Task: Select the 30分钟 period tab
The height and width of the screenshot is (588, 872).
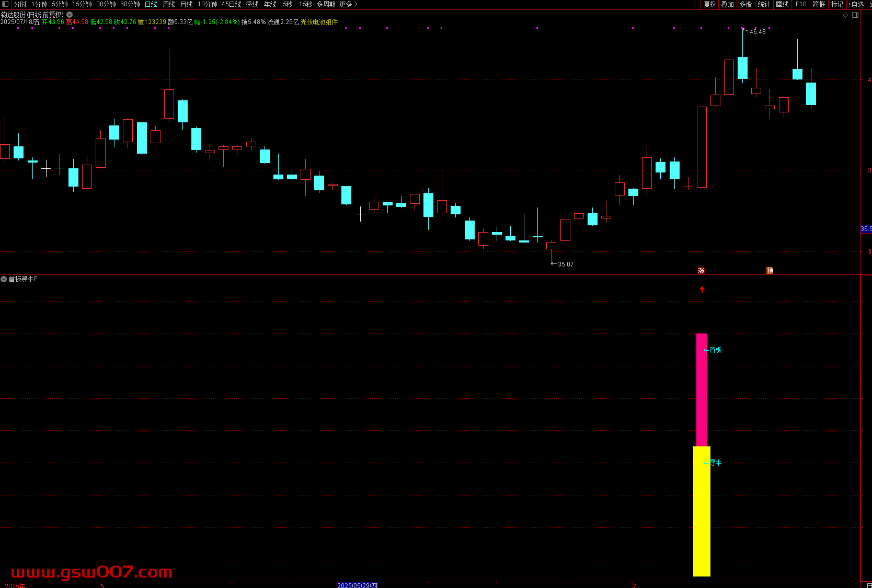Action: pos(106,4)
